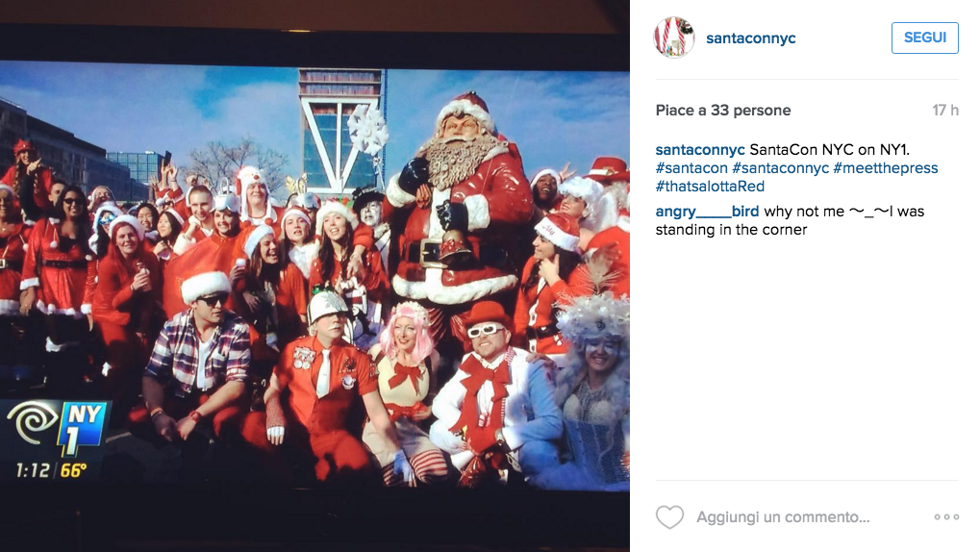Open the #santacon hashtag
This screenshot has height=552, width=980.
pos(691,168)
